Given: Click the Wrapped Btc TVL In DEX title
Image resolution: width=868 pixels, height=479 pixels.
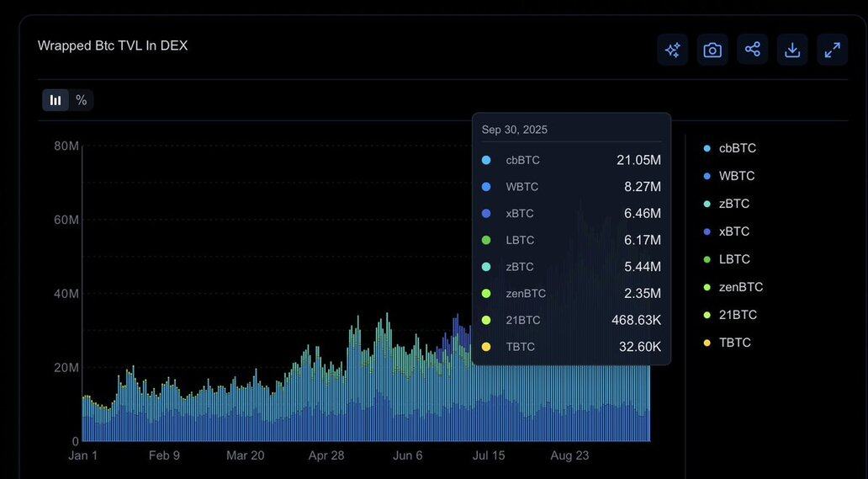Looking at the screenshot, I should pyautogui.click(x=113, y=45).
